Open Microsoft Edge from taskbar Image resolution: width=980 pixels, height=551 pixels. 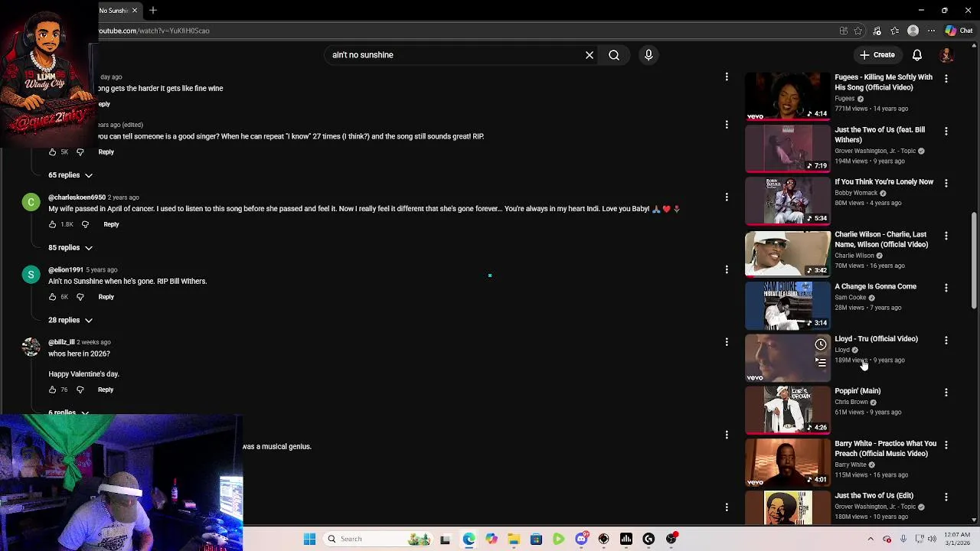coord(469,539)
